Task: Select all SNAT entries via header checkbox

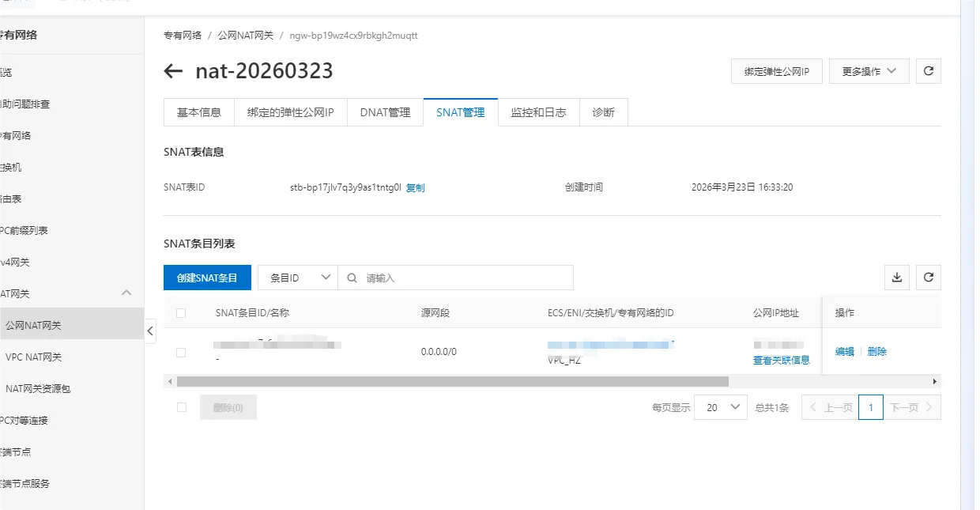Action: [180, 312]
